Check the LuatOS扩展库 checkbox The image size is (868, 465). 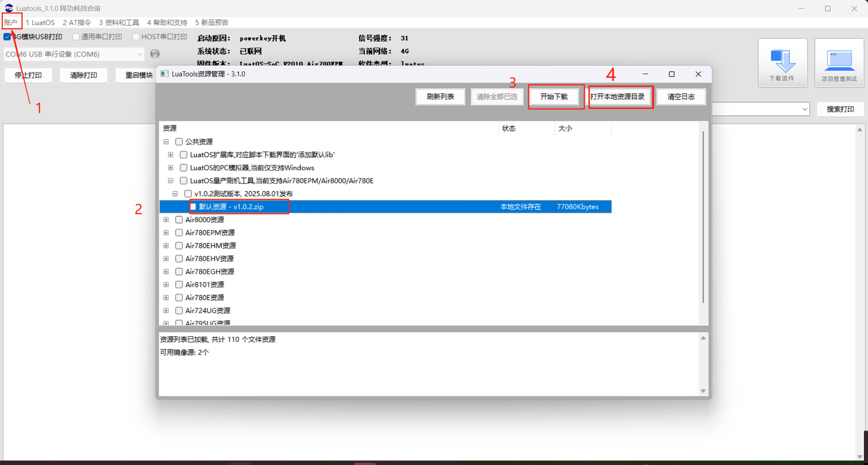pyautogui.click(x=184, y=155)
